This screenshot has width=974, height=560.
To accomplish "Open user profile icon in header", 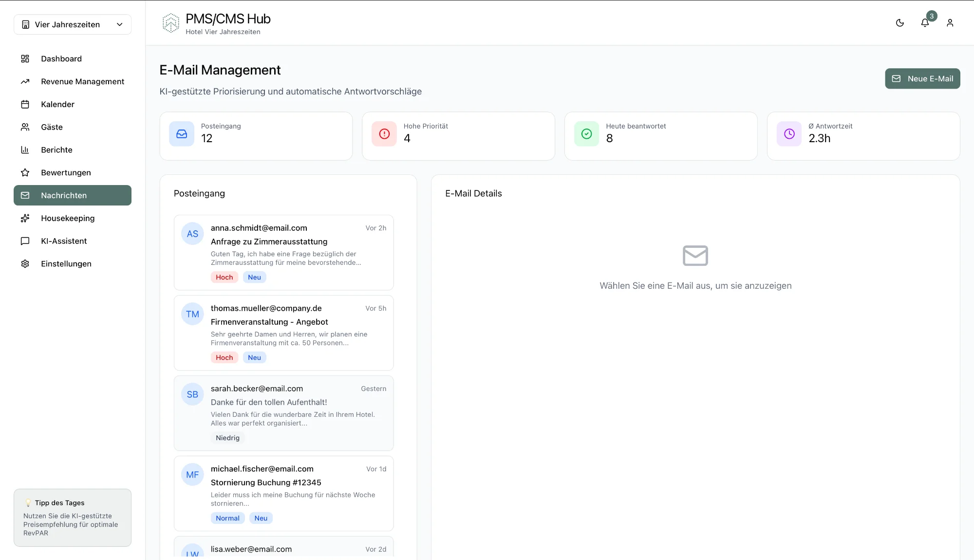I will 950,23.
